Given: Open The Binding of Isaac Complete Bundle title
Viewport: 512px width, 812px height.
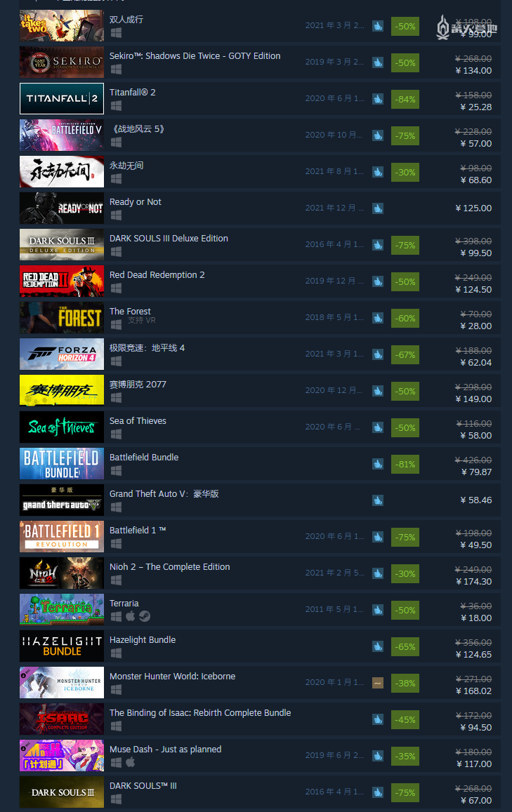Looking at the screenshot, I should coord(200,713).
